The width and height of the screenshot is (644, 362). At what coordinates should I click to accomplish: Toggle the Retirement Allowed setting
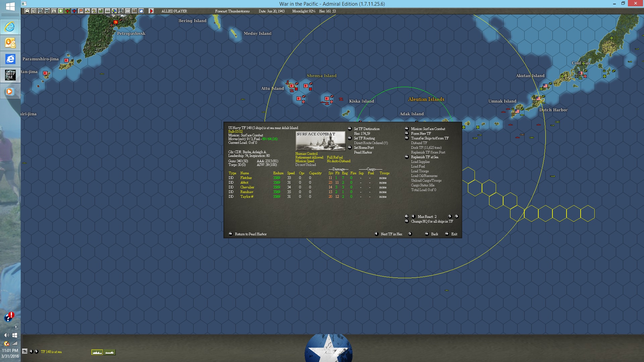pos(309,158)
